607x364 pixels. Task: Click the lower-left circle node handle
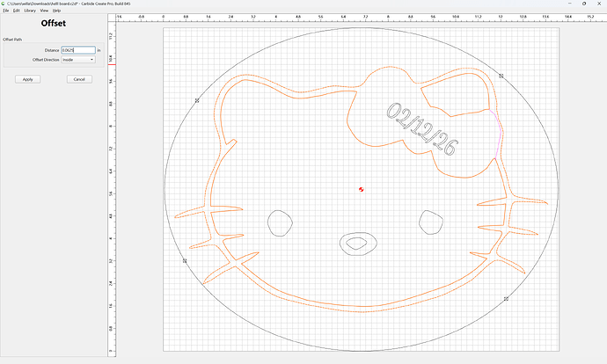pos(185,261)
